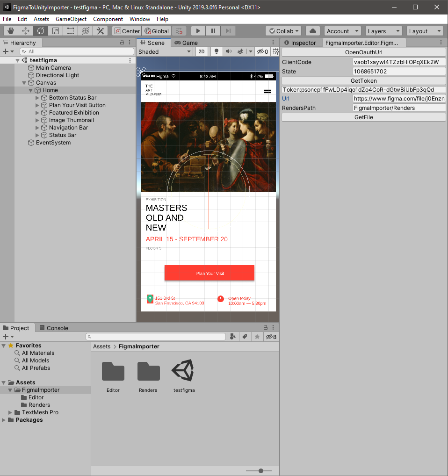
Task: Click the RendersPath input field
Action: (399, 108)
